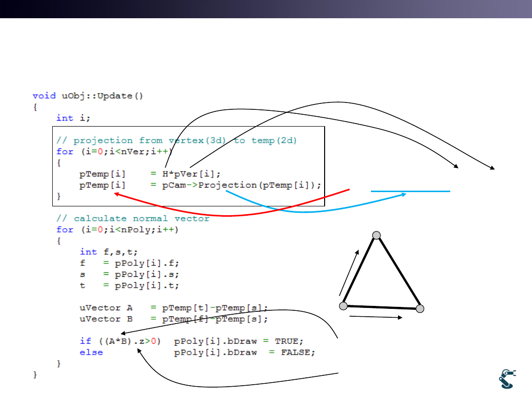Click the bottom-right vertex circle of the triangle
This screenshot has height=399, width=532.
click(x=420, y=309)
